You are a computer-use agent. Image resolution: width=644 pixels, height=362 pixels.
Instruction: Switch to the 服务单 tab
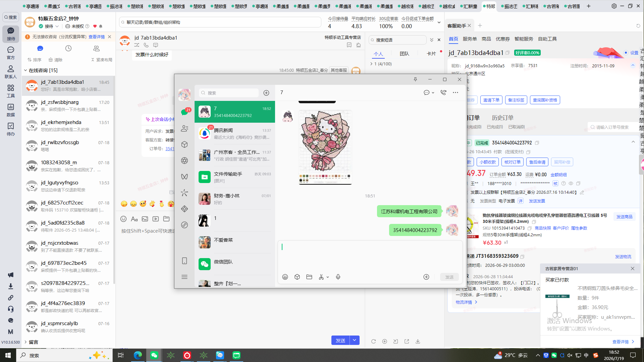tap(470, 39)
